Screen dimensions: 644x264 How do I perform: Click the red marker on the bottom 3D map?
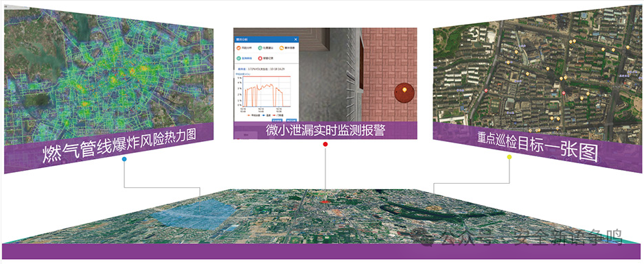(x=325, y=202)
